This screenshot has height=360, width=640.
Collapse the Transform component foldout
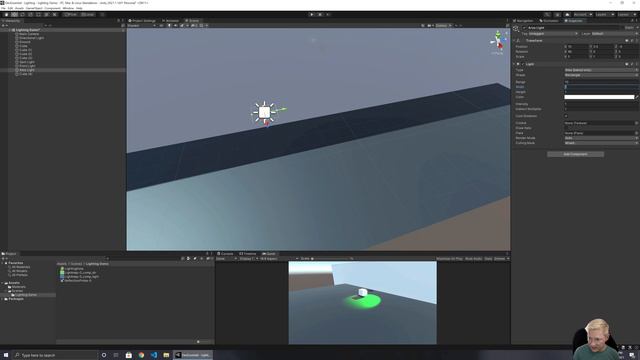(514, 40)
